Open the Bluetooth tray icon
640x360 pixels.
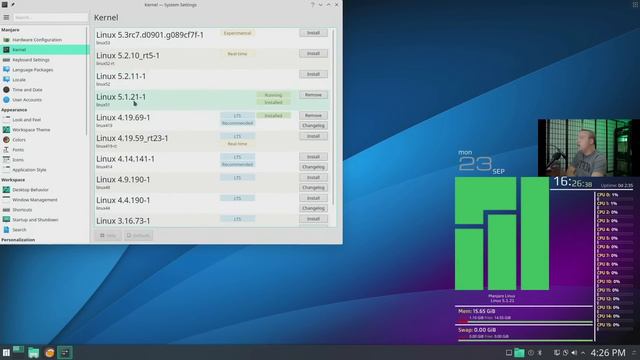point(540,353)
